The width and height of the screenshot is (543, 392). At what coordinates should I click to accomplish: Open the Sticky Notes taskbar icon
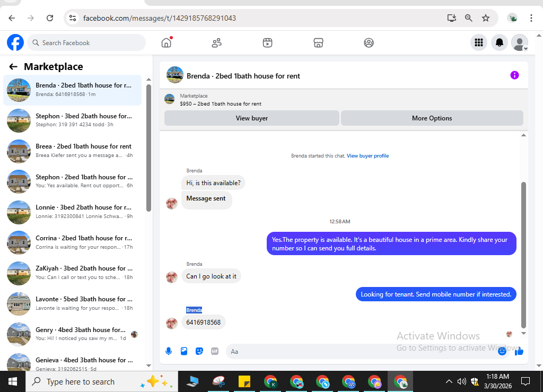tap(244, 381)
